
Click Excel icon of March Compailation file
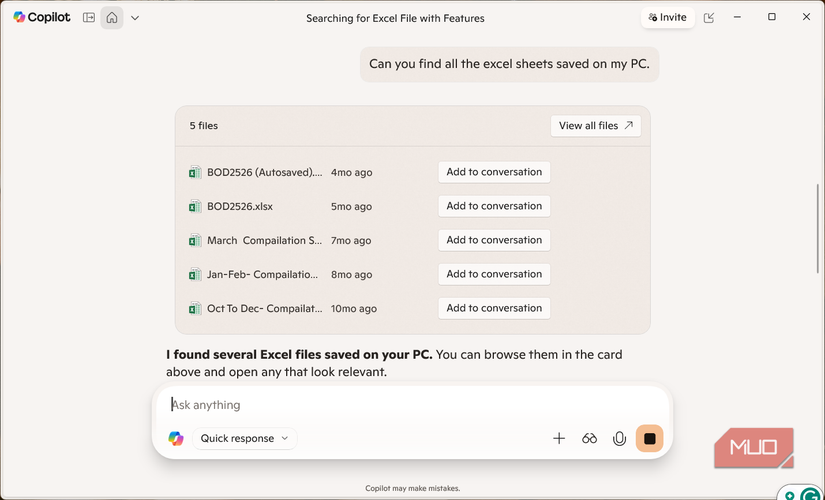point(195,241)
